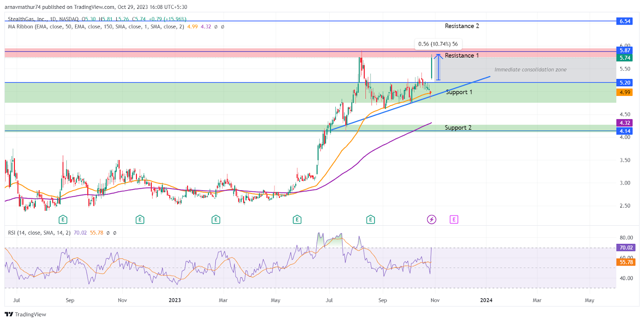This screenshot has height=322, width=644.
Task: Click the 2023 label on time axis
Action: tap(175, 300)
